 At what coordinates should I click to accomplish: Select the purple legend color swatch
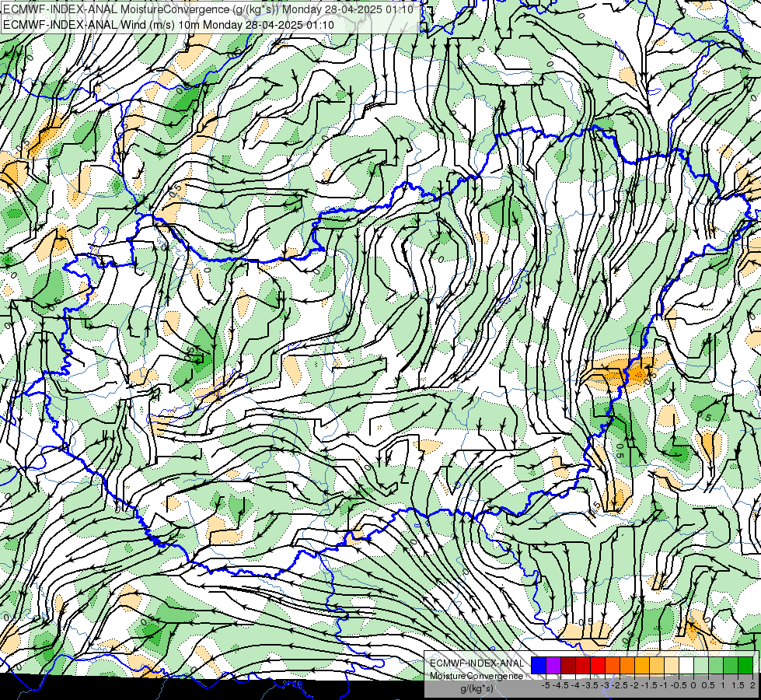tap(553, 665)
